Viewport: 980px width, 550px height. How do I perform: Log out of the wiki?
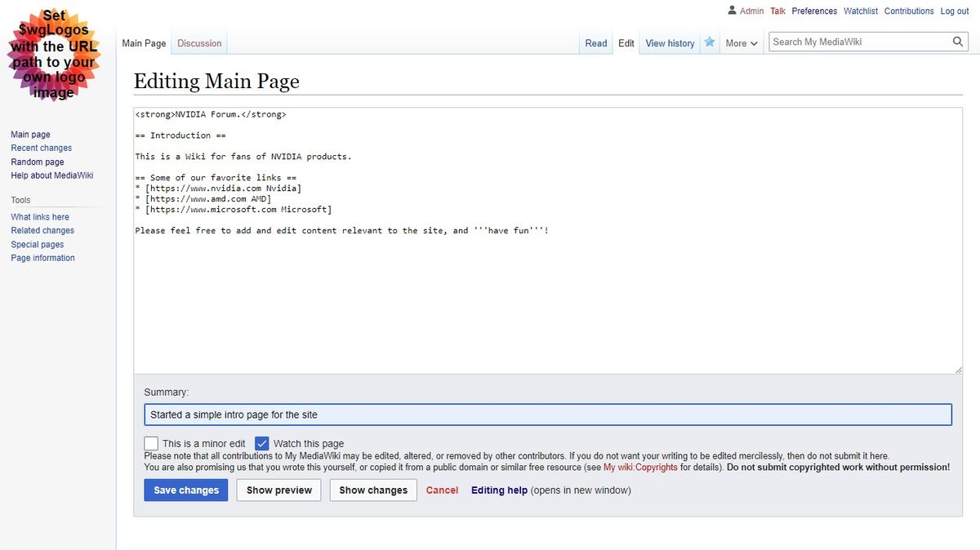(954, 11)
